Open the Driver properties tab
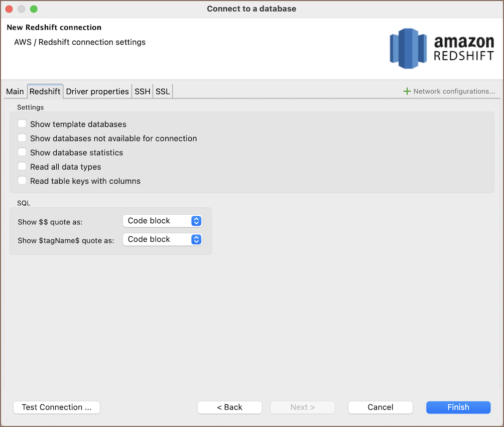This screenshot has width=504, height=427. pos(97,91)
